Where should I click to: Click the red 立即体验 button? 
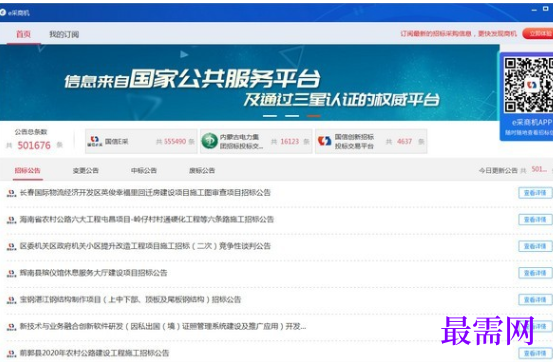tap(539, 34)
